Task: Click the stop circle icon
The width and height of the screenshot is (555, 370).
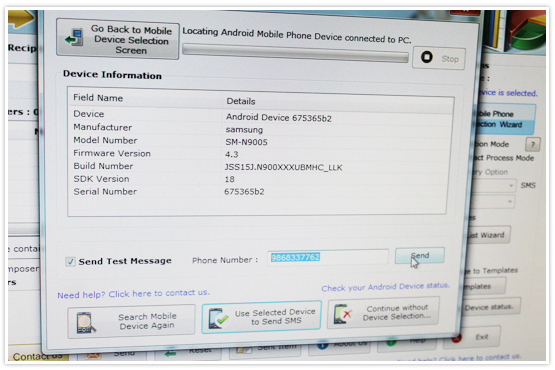Action: click(x=427, y=57)
